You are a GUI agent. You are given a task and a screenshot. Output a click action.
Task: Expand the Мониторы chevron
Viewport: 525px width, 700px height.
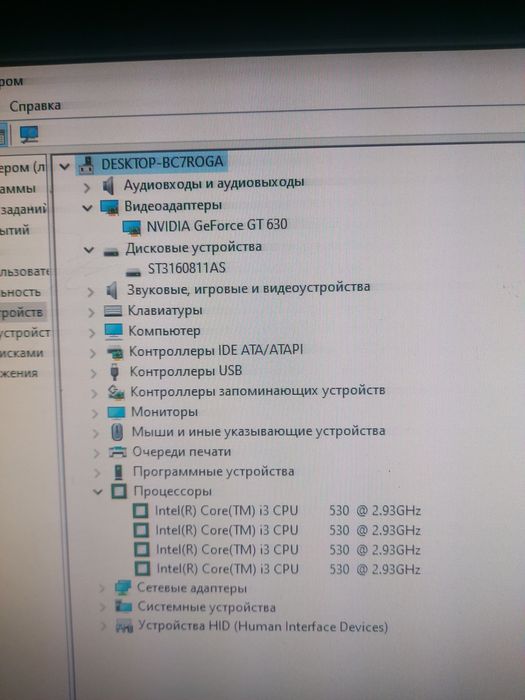pyautogui.click(x=95, y=413)
